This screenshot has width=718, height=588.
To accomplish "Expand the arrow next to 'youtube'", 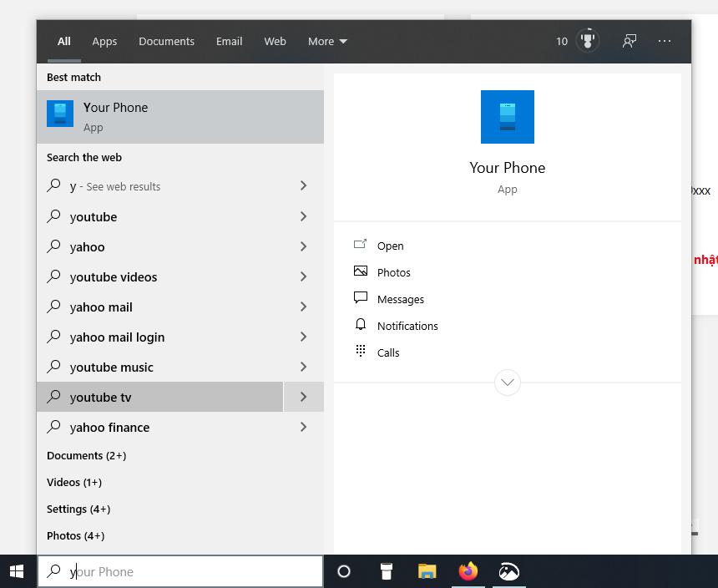I will coord(303,216).
